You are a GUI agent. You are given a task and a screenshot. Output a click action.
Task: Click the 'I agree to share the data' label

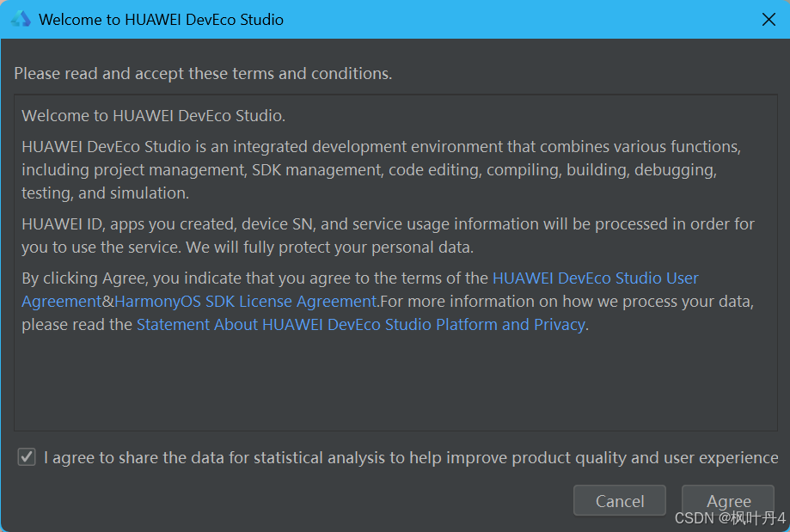[x=410, y=458]
